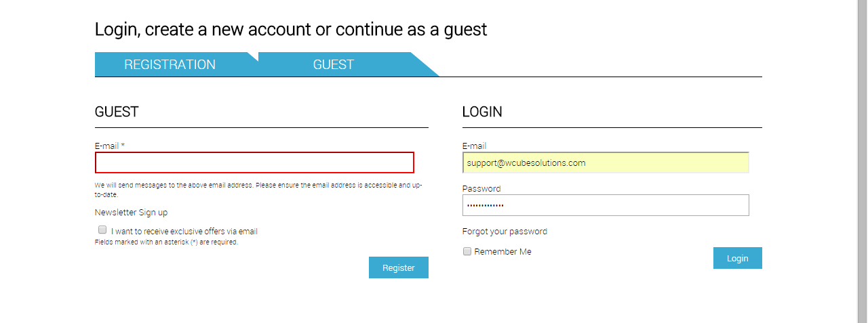The width and height of the screenshot is (868, 323).
Task: Tick the Remember Me checkbox
Action: pyautogui.click(x=467, y=251)
